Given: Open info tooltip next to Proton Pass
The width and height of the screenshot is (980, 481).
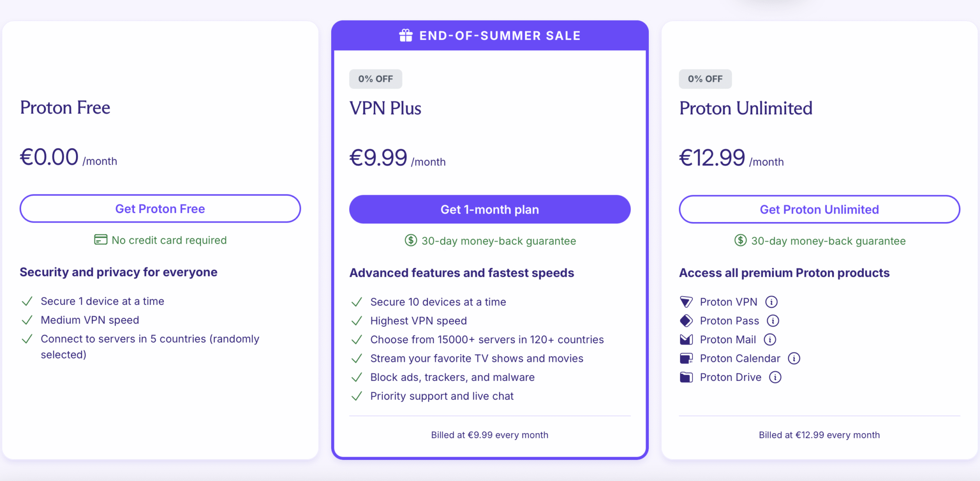Looking at the screenshot, I should click(x=774, y=321).
